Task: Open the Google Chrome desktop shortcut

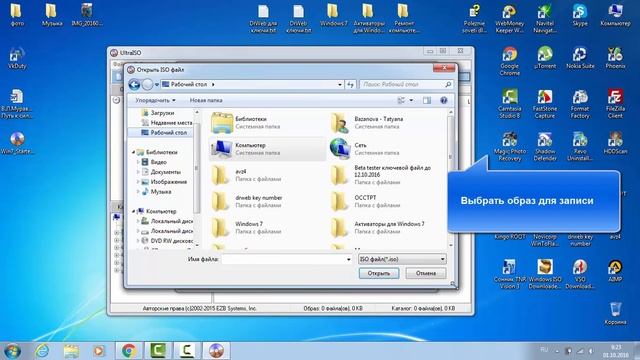Action: (509, 61)
